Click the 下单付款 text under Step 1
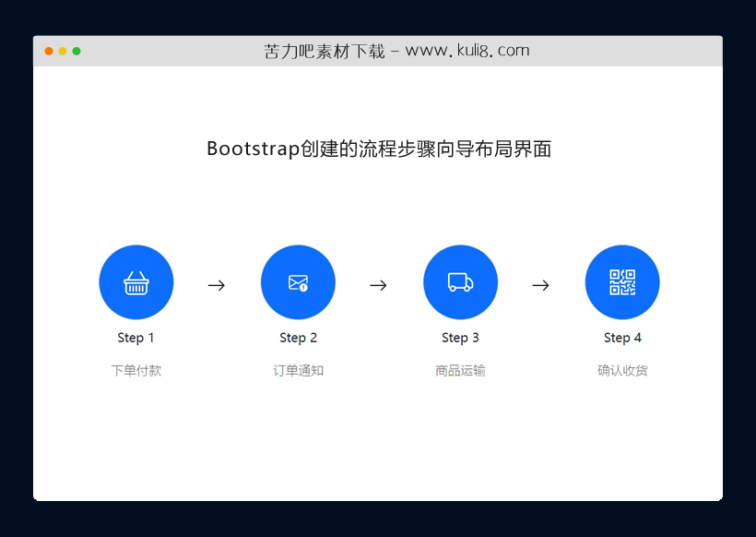This screenshot has width=756, height=537. click(136, 370)
